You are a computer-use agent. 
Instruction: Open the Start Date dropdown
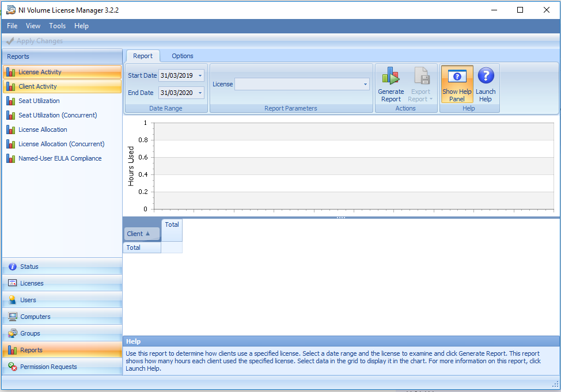(199, 75)
